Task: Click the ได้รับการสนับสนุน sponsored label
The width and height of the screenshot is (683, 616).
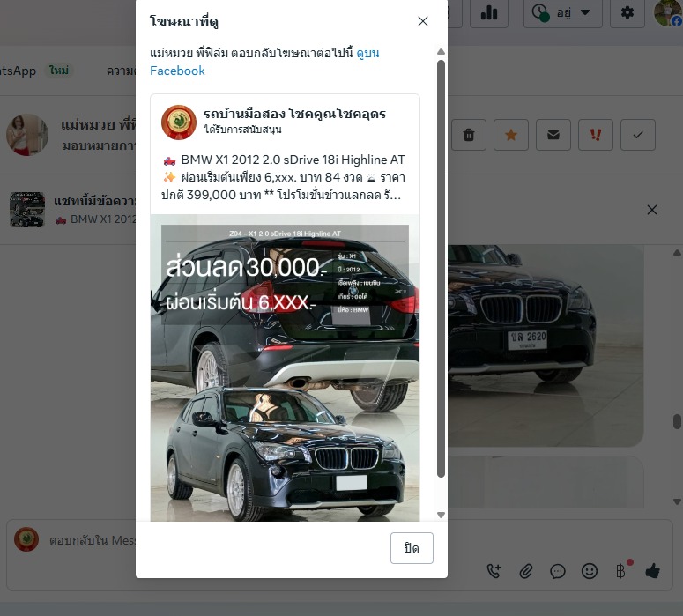Action: 242,130
